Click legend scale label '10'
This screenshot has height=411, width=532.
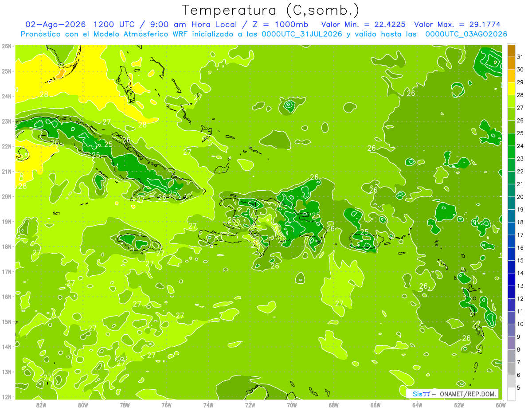(x=520, y=324)
